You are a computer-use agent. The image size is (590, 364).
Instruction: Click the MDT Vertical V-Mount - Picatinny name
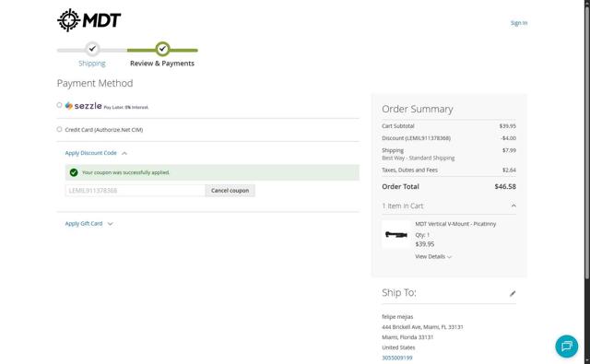coord(455,224)
